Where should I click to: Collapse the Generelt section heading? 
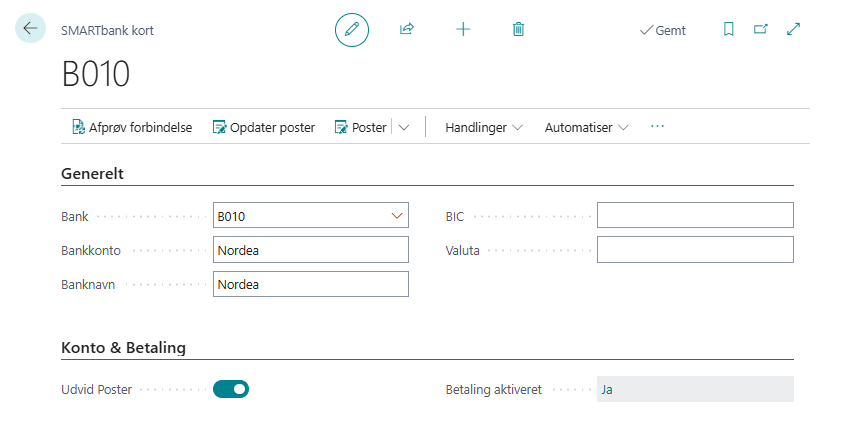(x=93, y=173)
